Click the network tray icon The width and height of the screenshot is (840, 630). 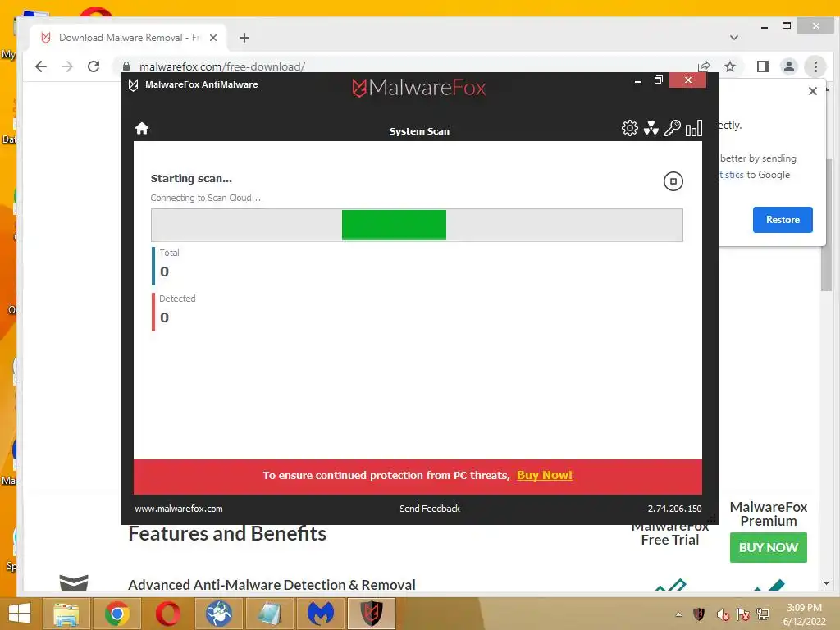pyautogui.click(x=763, y=614)
